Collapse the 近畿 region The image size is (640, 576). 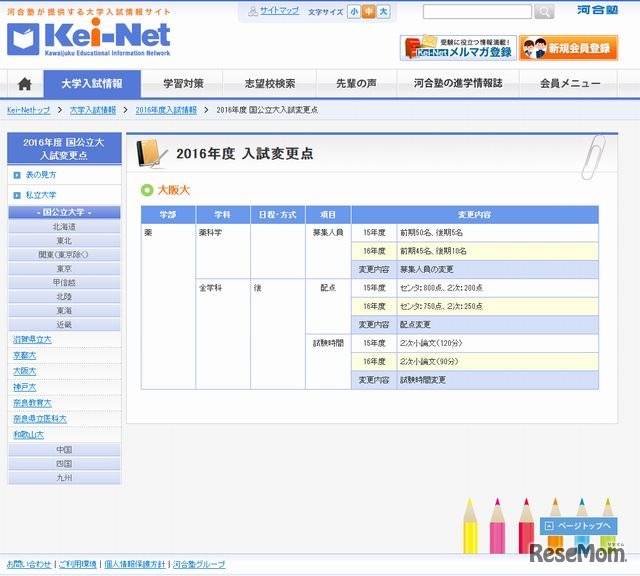pos(64,325)
